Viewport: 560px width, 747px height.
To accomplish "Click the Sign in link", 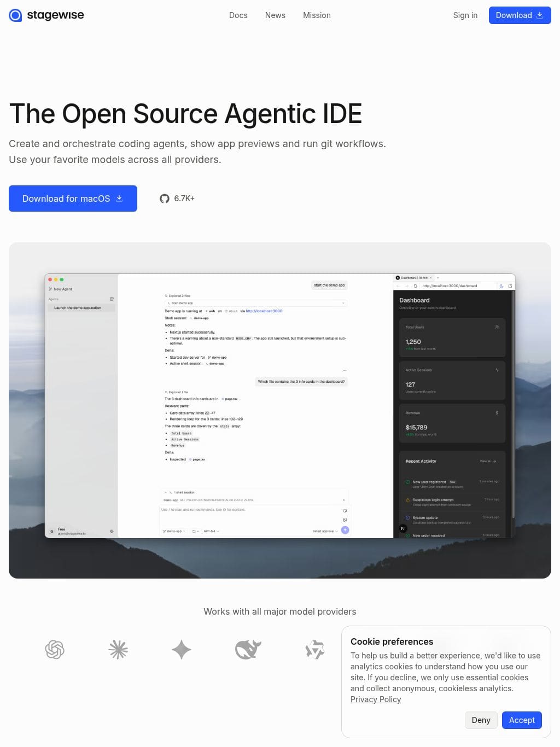I will click(x=465, y=15).
